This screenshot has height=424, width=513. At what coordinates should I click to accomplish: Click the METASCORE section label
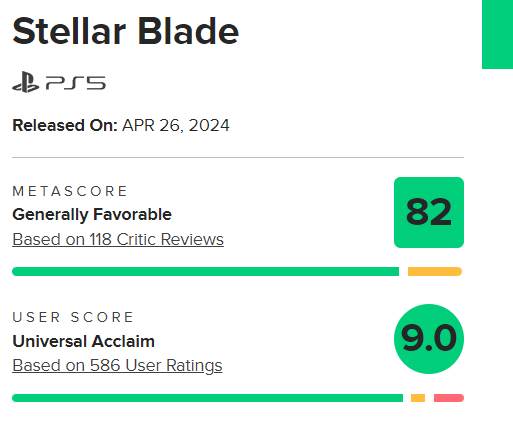70,191
